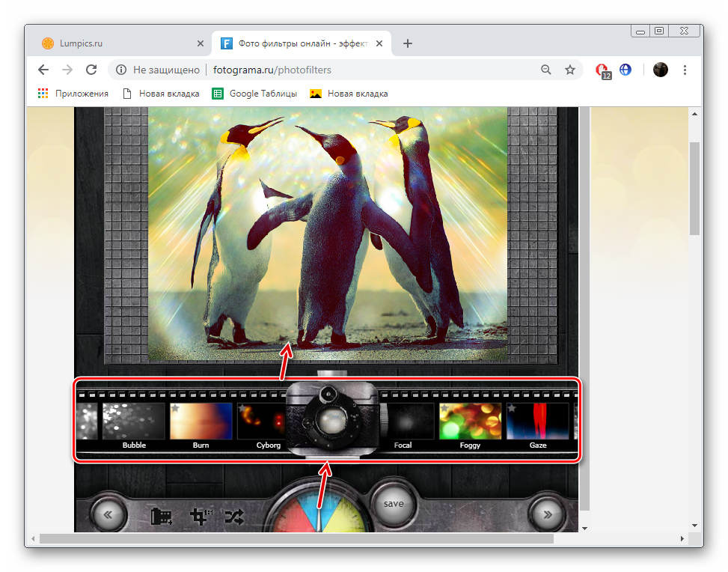The width and height of the screenshot is (728, 572).
Task: Click the shuffle random filter icon
Action: click(235, 517)
